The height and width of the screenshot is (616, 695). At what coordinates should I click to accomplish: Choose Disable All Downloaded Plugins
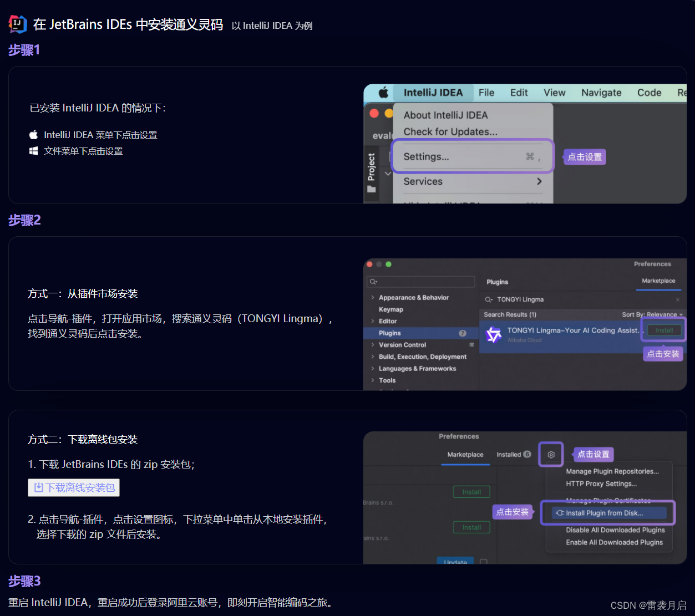[615, 530]
